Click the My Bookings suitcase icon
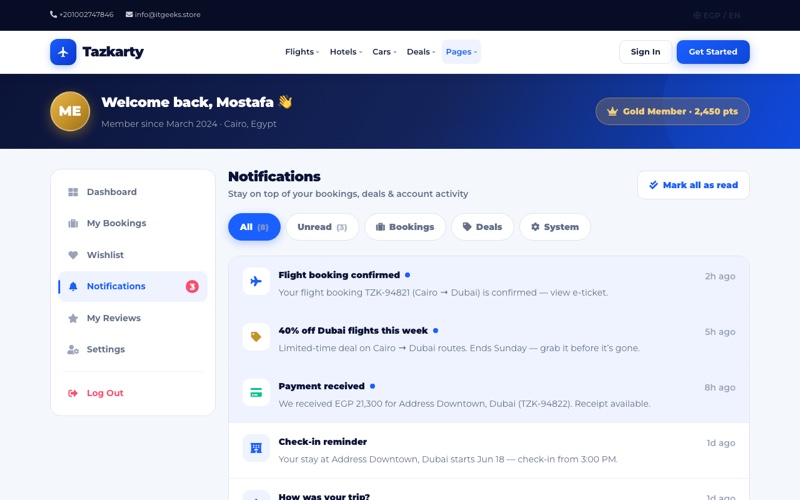The width and height of the screenshot is (800, 500). pyautogui.click(x=73, y=223)
